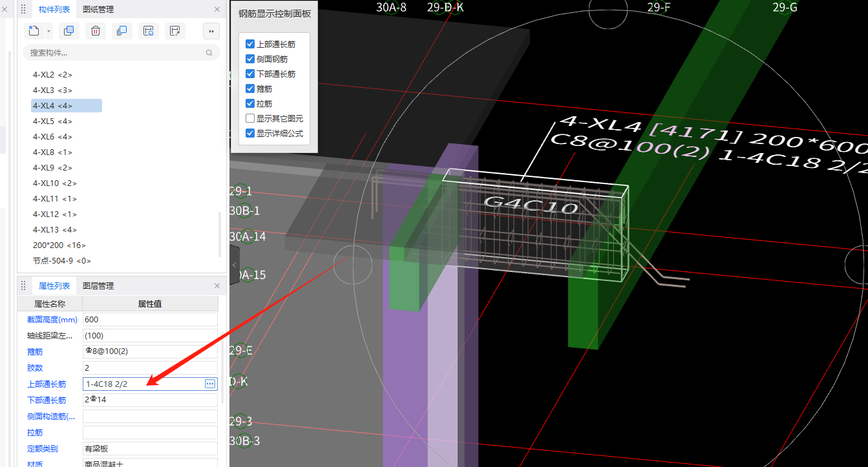Click the 拉筋 empty value field
This screenshot has height=467, width=868.
150,432
